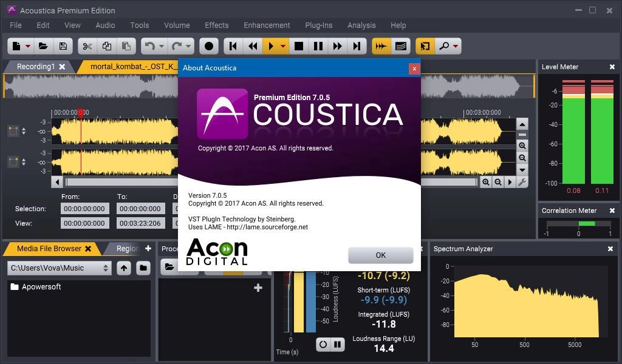Toggle the top channel selection icon
The width and height of the screenshot is (622, 364).
tap(13, 130)
